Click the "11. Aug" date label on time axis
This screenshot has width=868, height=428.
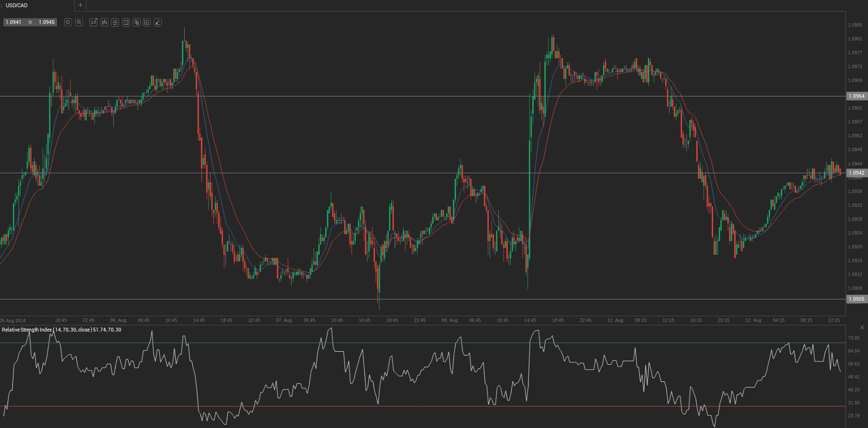(x=615, y=321)
